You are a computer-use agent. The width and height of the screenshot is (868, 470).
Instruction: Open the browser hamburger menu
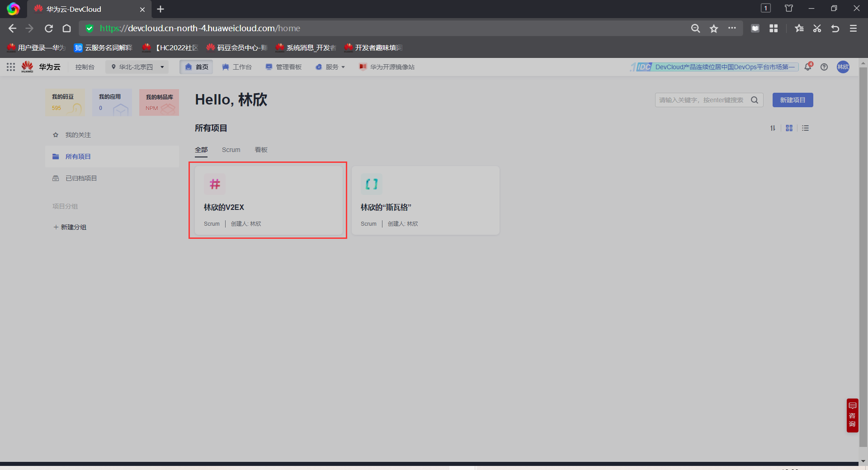click(x=853, y=28)
